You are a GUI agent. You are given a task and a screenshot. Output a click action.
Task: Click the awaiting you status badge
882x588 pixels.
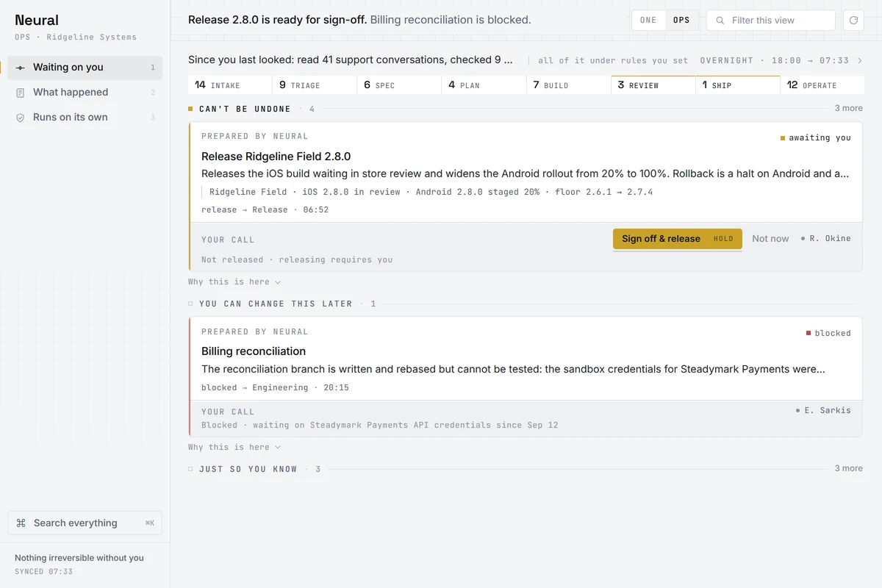pyautogui.click(x=816, y=138)
